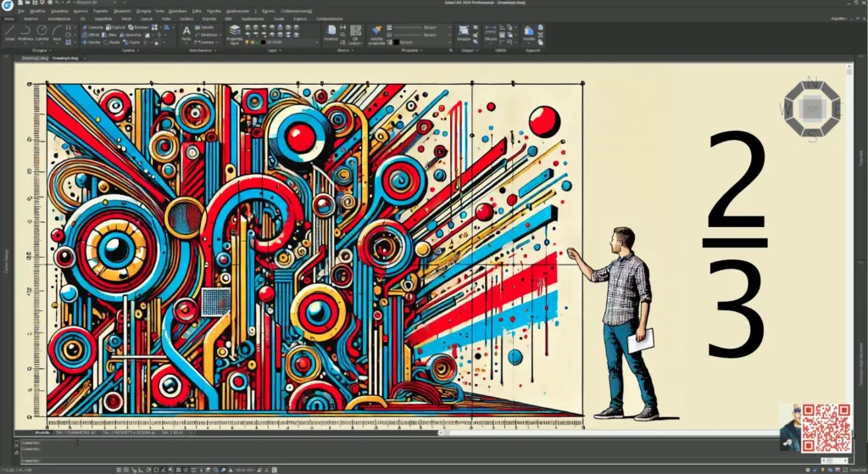Open the Testo text tool

(186, 33)
